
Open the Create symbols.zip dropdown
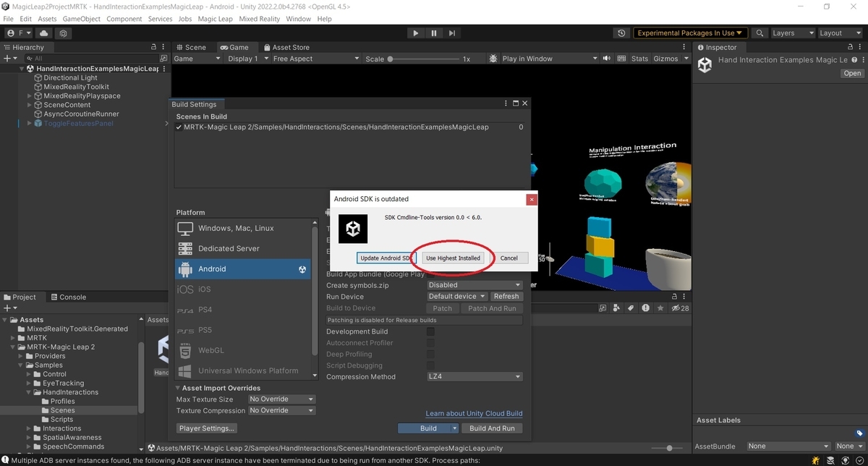coord(475,285)
